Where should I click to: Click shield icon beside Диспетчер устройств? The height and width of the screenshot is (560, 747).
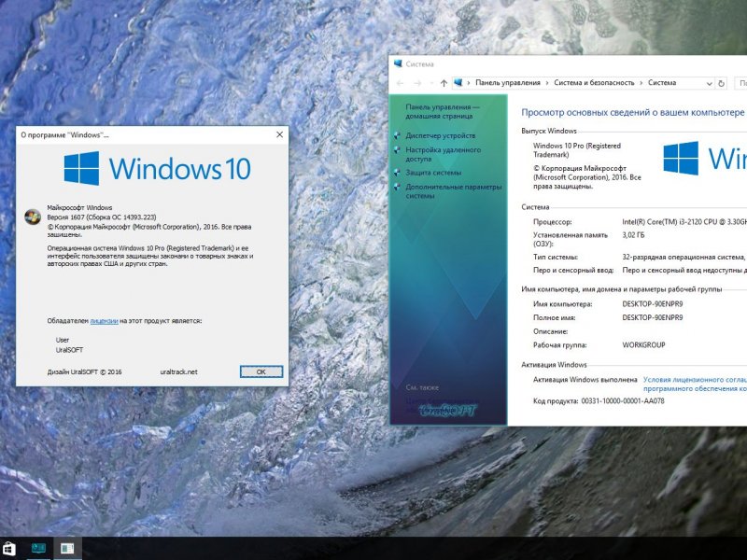coord(398,135)
